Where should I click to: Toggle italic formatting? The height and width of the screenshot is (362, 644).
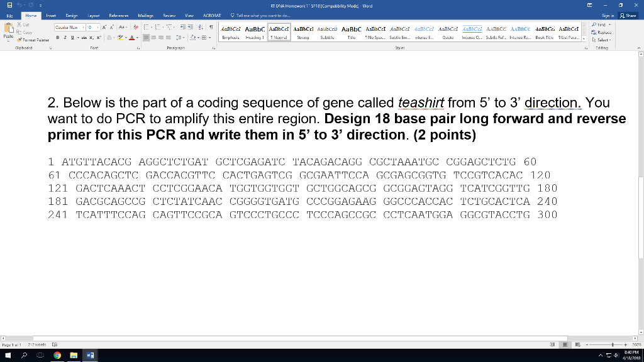(x=65, y=37)
